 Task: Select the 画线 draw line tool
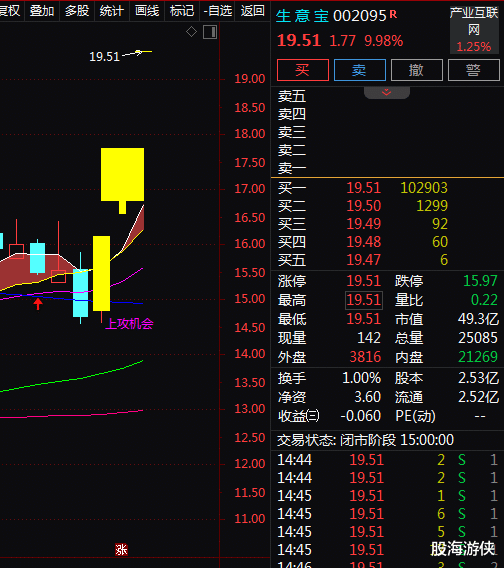(147, 11)
